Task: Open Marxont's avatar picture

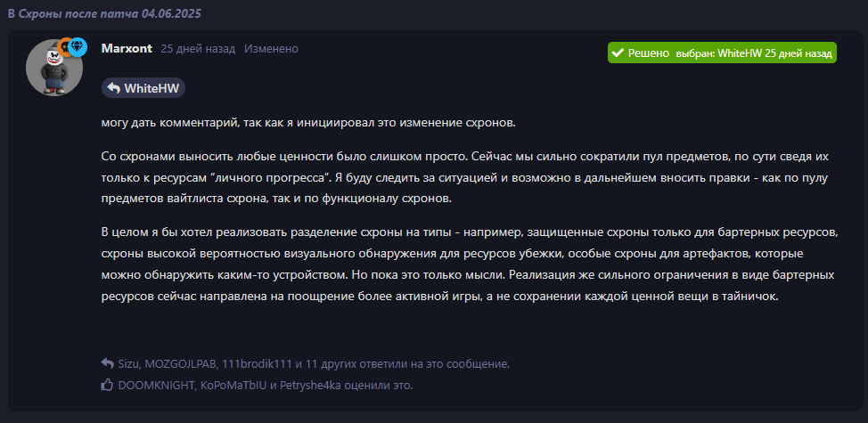Action: [x=53, y=69]
